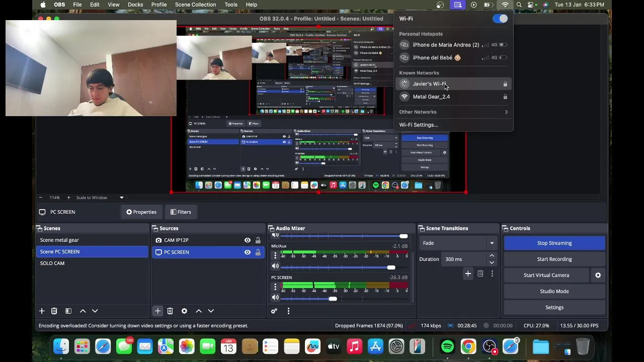Enable Studio Mode
Viewport: 644px width, 362px height.
point(554,292)
